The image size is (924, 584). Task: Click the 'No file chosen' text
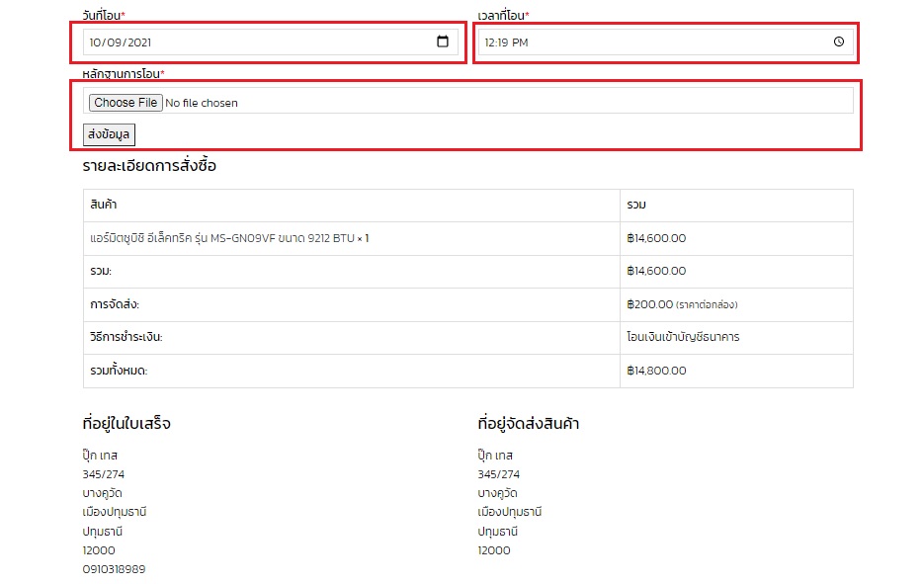tap(202, 103)
